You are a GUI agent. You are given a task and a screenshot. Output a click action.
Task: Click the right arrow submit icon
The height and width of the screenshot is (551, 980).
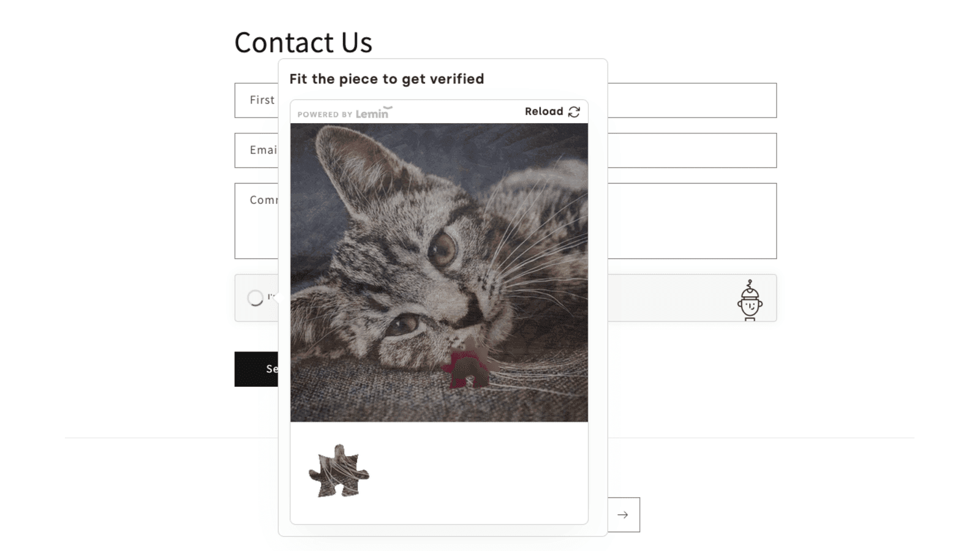click(623, 515)
